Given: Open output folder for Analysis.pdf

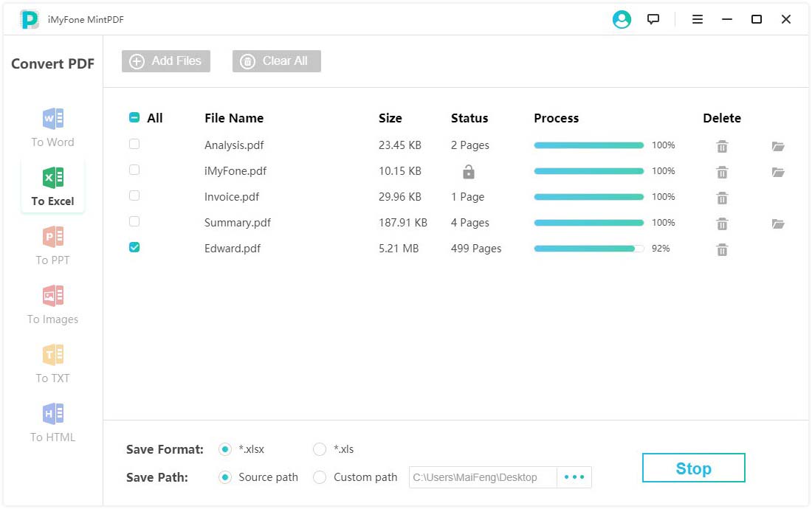Looking at the screenshot, I should (778, 146).
